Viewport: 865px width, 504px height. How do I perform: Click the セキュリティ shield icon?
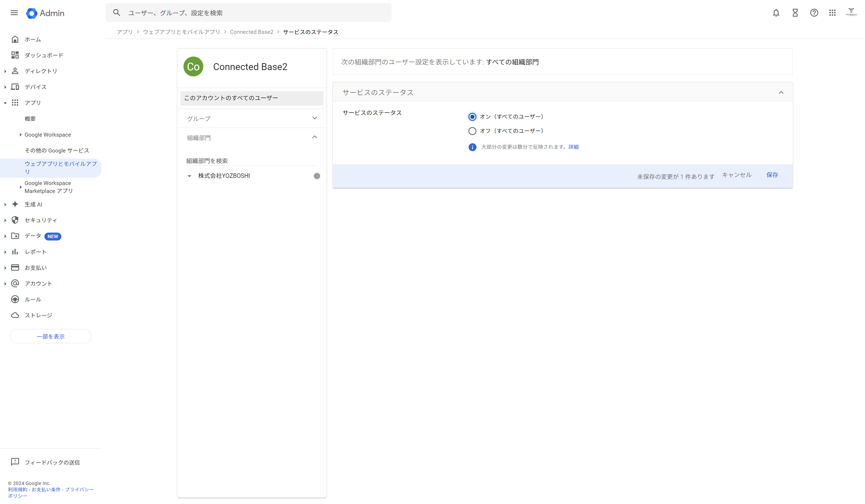pos(15,220)
